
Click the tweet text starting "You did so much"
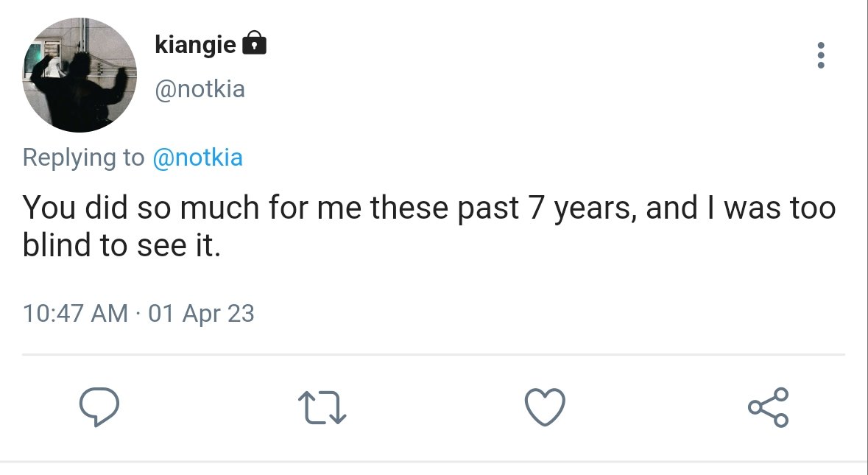[x=429, y=226]
